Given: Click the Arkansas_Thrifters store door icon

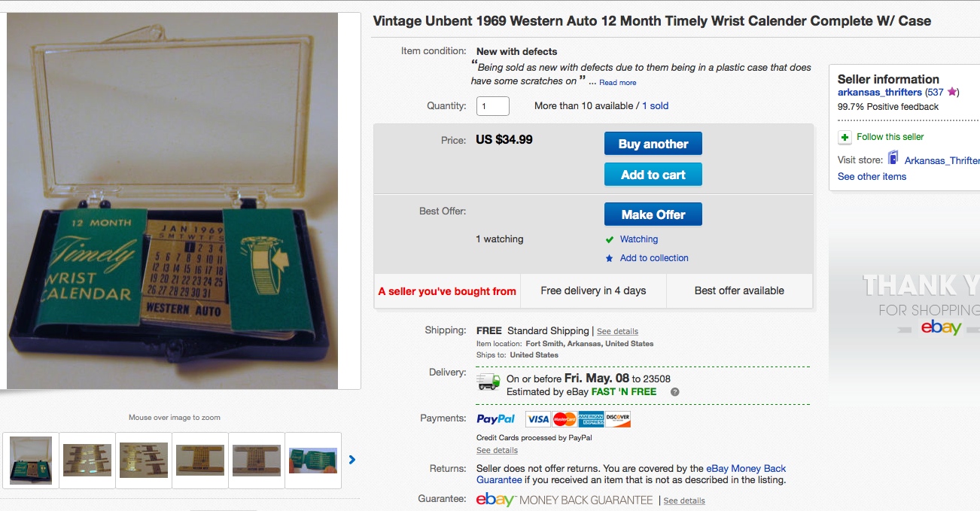Looking at the screenshot, I should [x=893, y=157].
